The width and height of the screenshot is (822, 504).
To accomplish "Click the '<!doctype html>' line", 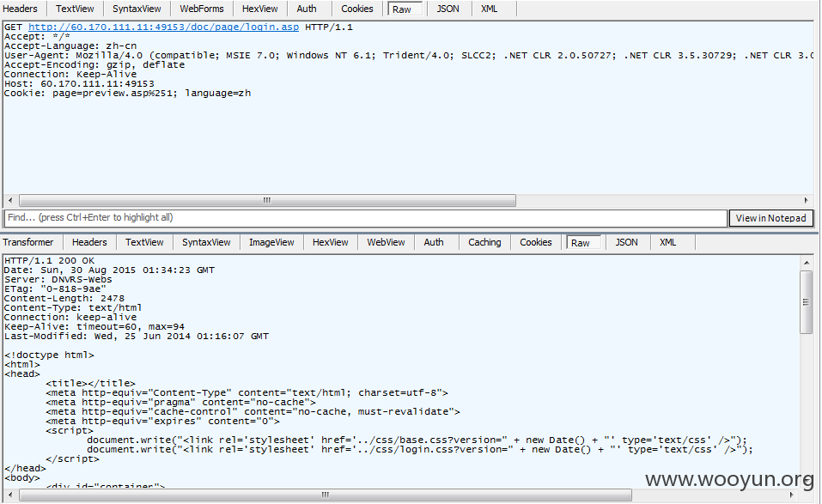I will tap(49, 355).
